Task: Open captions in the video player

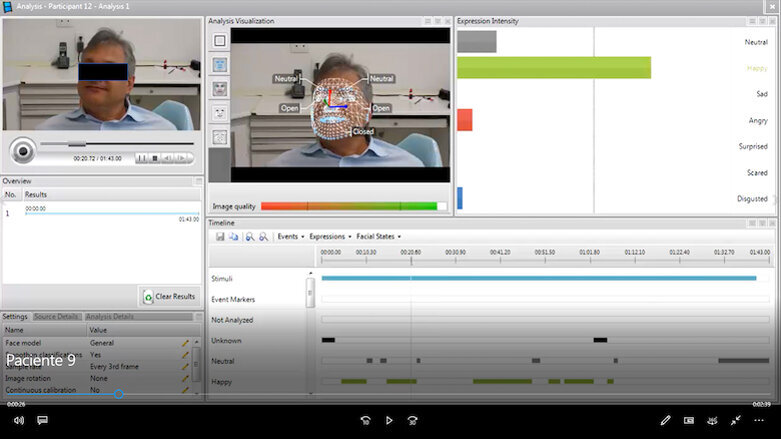Action: (x=42, y=420)
